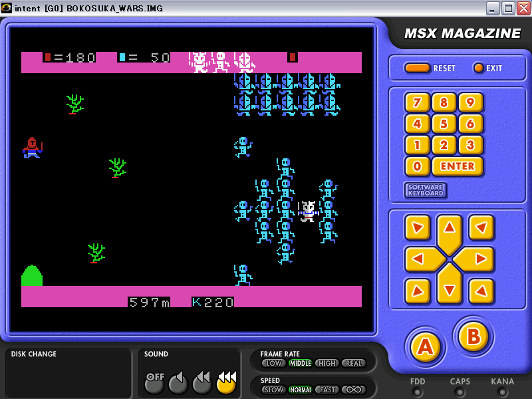Viewport: 532px width, 399px height.
Task: Push the right arrow on the d-pad
Action: 477,259
